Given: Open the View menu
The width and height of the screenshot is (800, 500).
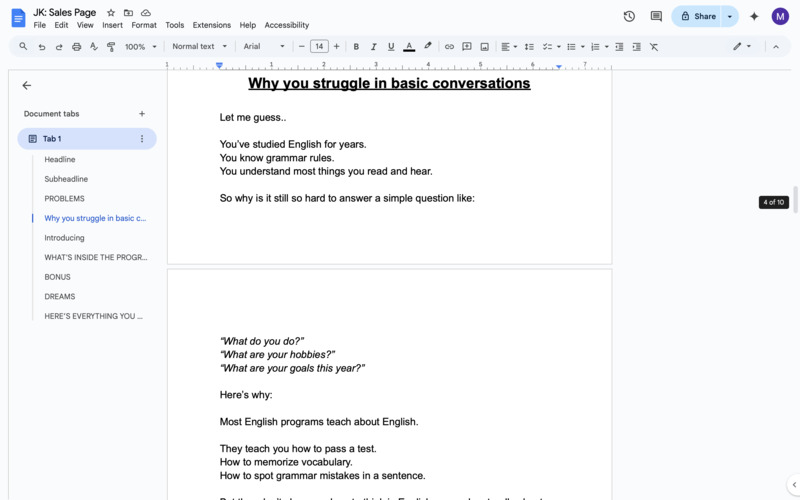Looking at the screenshot, I should [85, 25].
